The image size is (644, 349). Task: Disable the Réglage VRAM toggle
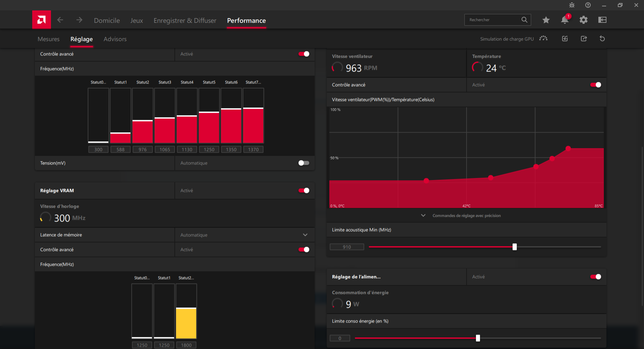tap(304, 191)
